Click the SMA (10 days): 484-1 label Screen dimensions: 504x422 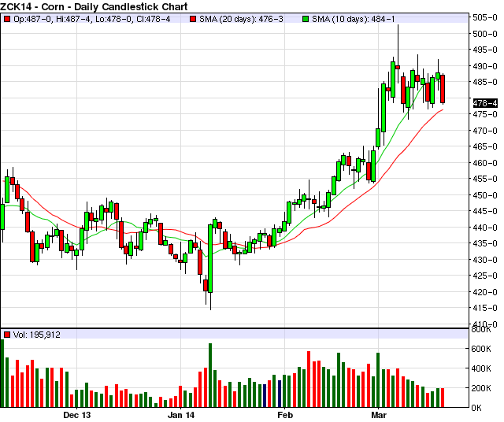tap(354, 19)
